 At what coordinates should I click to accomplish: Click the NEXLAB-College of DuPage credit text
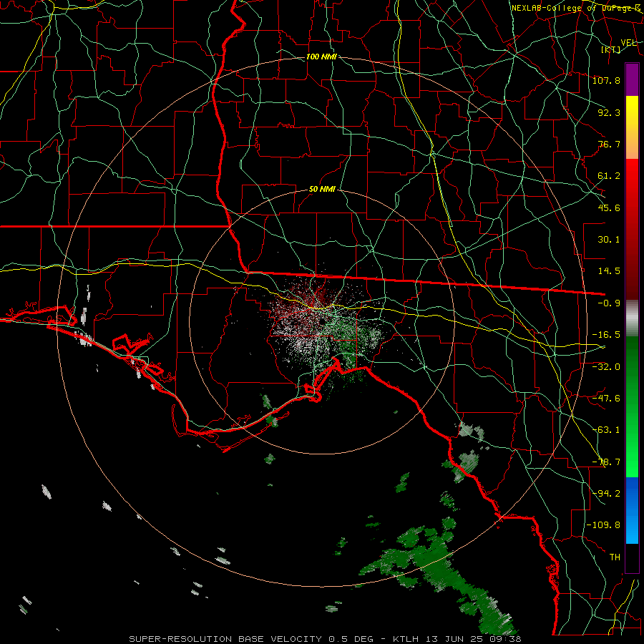pyautogui.click(x=576, y=8)
